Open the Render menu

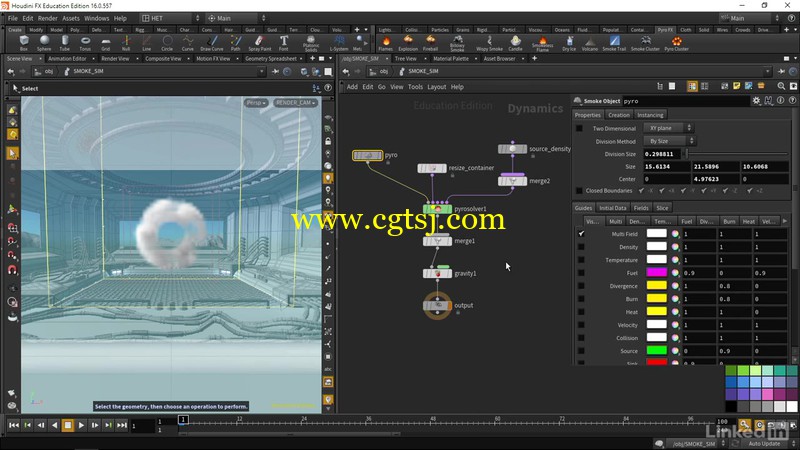[47, 18]
